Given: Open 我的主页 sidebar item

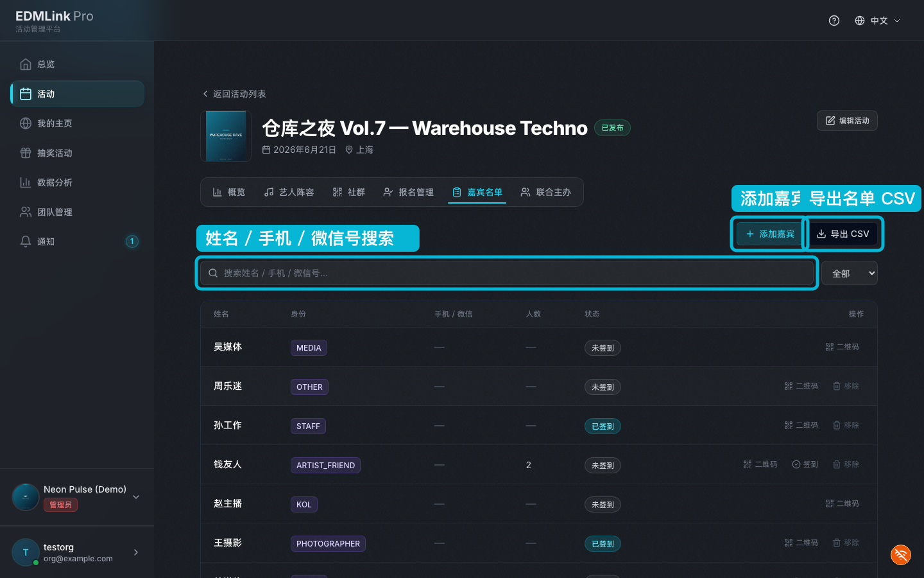Looking at the screenshot, I should 77,123.
